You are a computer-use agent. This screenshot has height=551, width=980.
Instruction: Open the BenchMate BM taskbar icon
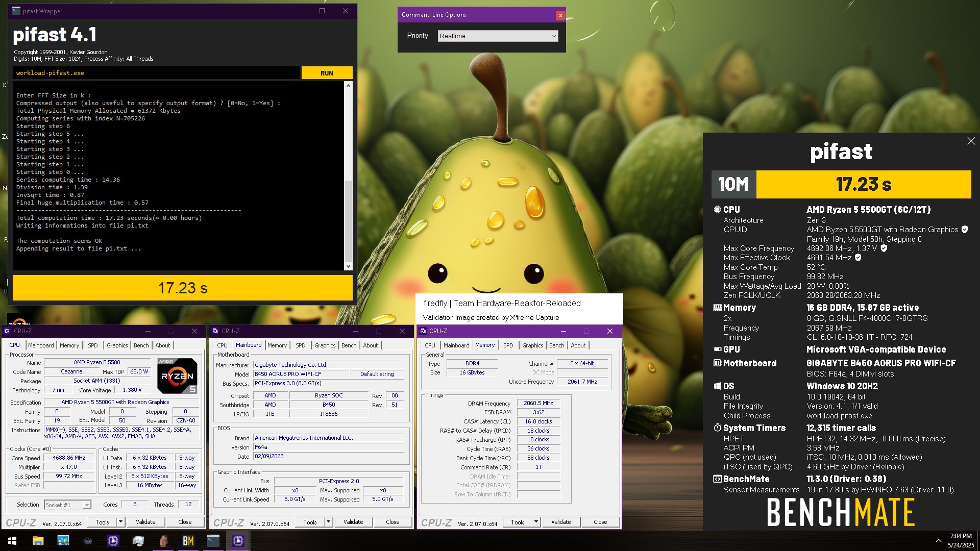pos(188,541)
